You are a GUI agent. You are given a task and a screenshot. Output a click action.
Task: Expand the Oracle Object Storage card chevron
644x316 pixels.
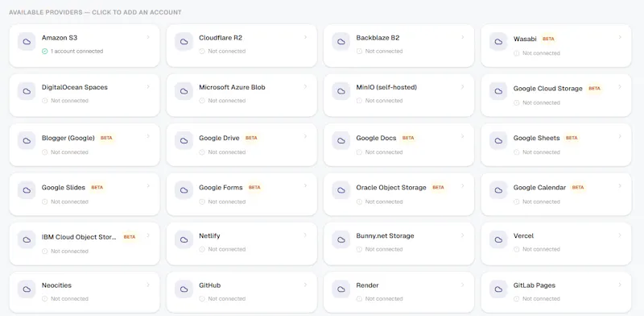[462, 185]
